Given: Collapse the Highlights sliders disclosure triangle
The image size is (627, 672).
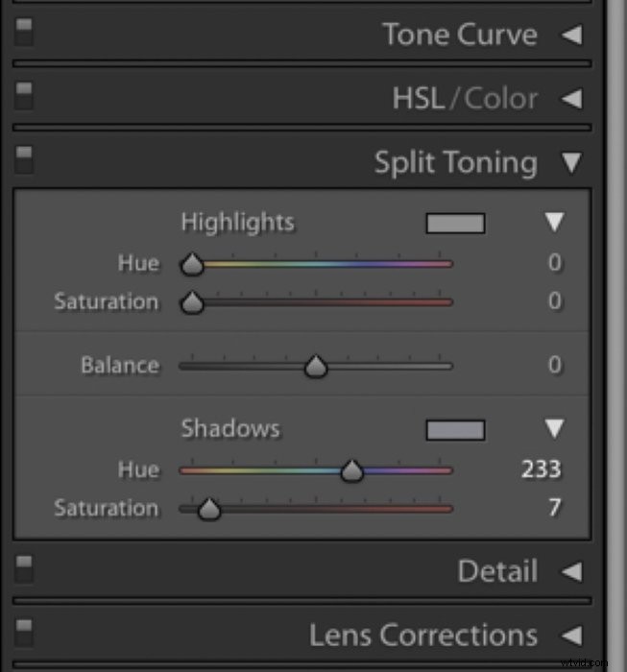Looking at the screenshot, I should [x=555, y=222].
